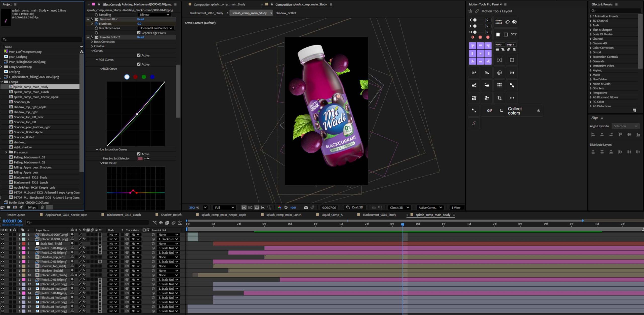Switch to the Liquid_Comp_A timeline tab
This screenshot has height=315, width=644.
tap(332, 215)
